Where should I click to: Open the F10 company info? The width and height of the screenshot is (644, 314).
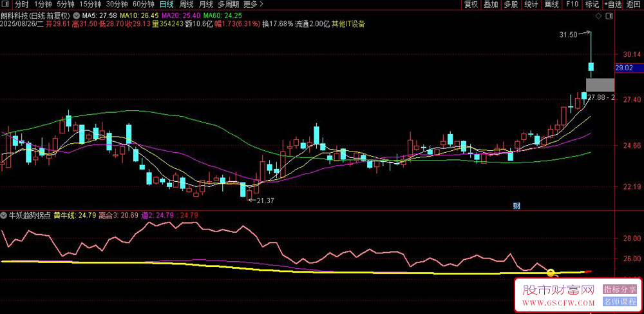click(572, 5)
